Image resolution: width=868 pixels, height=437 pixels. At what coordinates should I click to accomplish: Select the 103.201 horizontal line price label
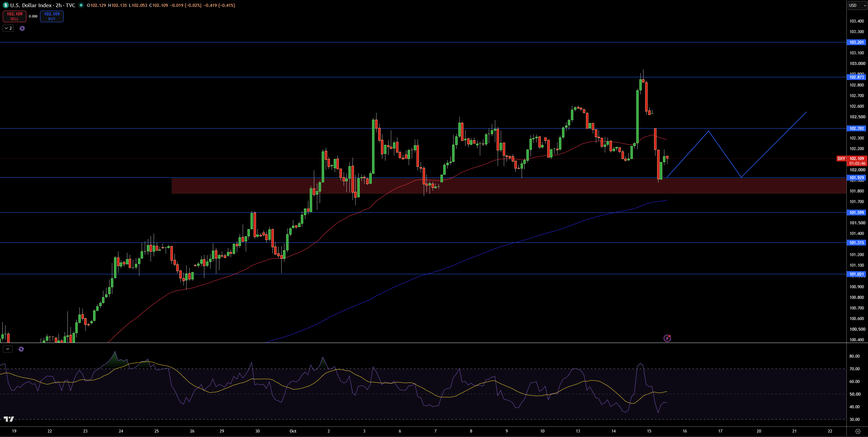857,42
